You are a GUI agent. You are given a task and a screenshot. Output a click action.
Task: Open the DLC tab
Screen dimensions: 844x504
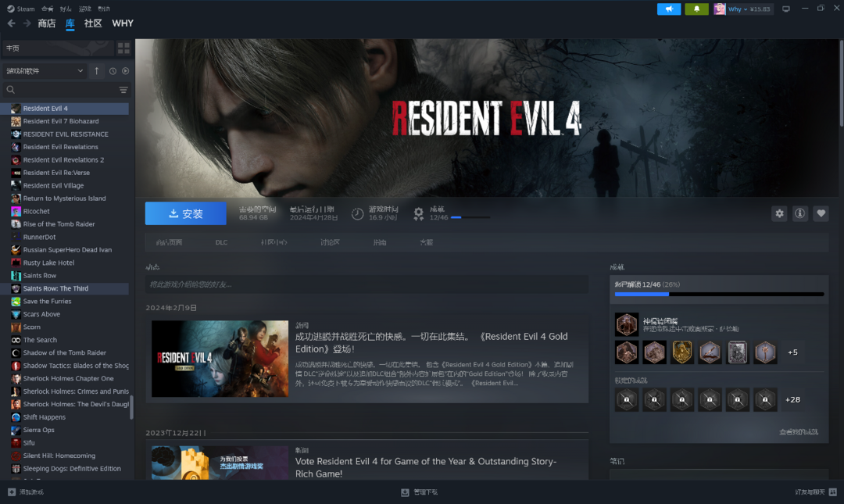click(221, 242)
